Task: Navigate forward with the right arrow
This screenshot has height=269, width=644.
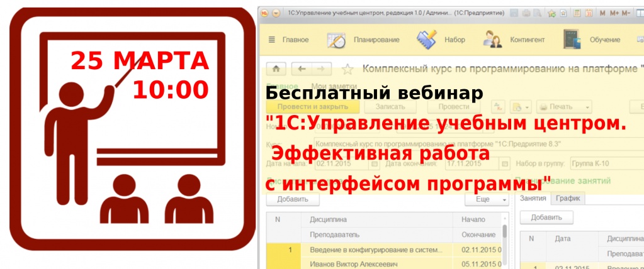Action: coord(322,69)
